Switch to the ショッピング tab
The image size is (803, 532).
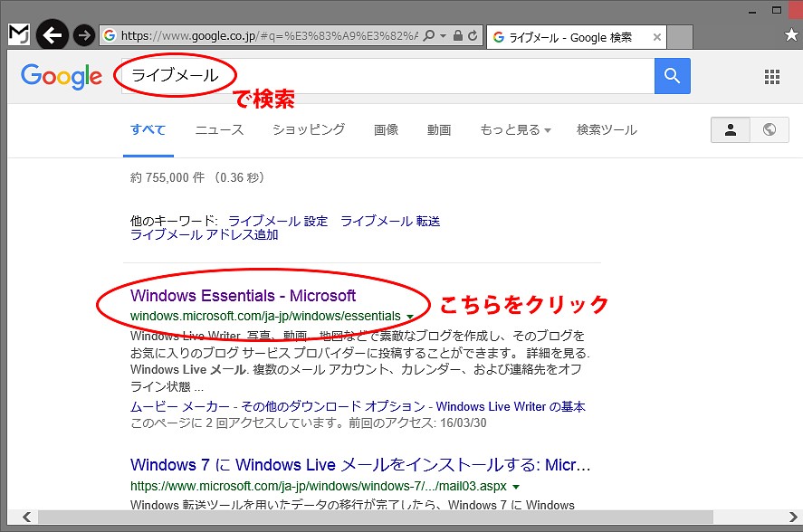tap(309, 130)
